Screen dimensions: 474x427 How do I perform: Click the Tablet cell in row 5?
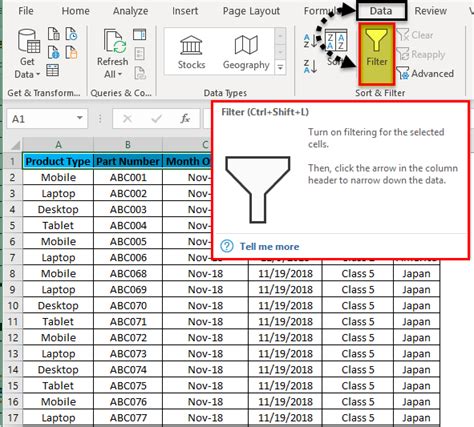pos(58,226)
